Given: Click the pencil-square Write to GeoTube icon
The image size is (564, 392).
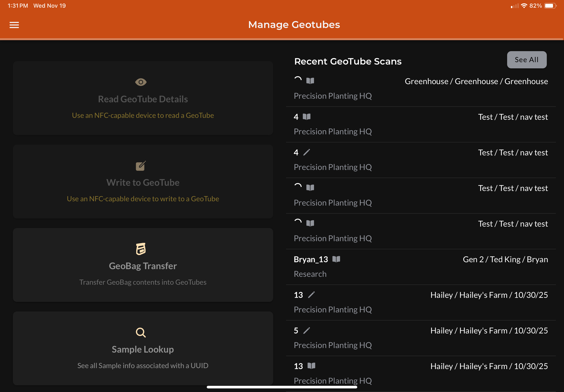Looking at the screenshot, I should [141, 166].
